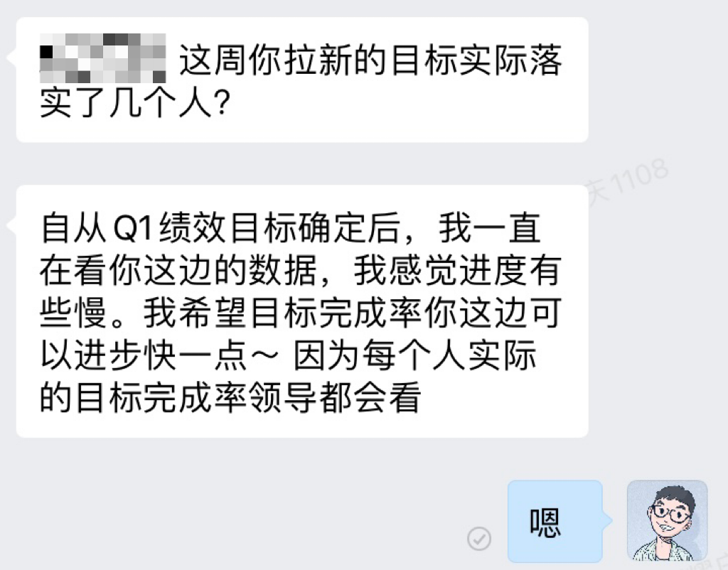Click the words 因为每个人实际
728x570 pixels.
point(415,356)
